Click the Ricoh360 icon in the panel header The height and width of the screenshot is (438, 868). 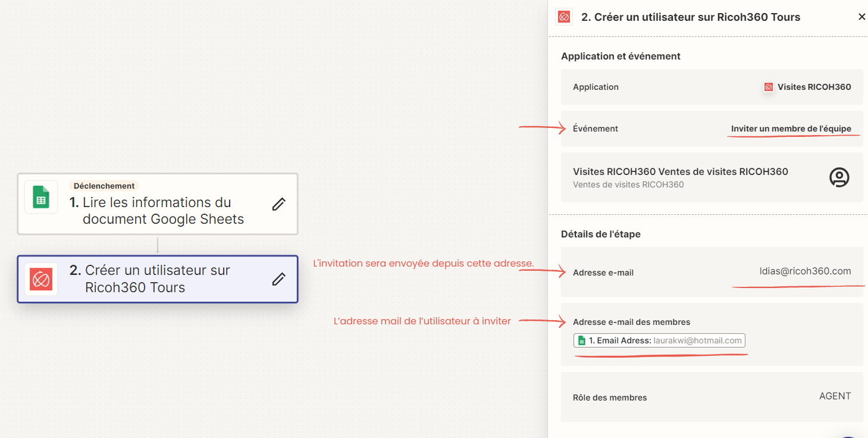point(563,17)
